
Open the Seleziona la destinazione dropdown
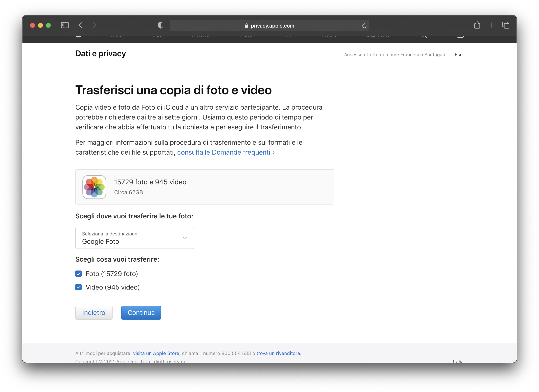pyautogui.click(x=135, y=238)
